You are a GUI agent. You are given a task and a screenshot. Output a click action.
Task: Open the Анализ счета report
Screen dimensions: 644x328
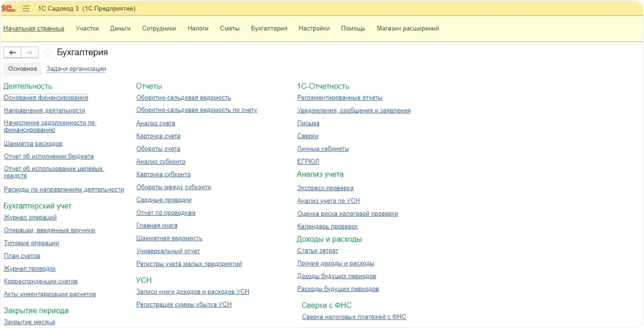coord(156,123)
